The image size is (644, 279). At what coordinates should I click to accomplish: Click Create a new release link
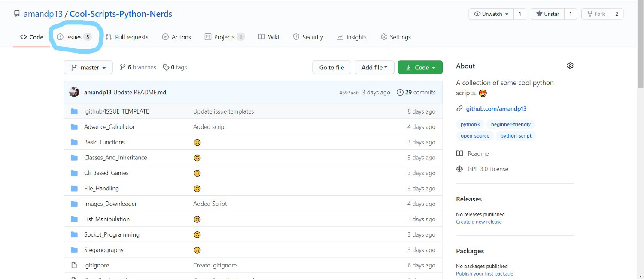[479, 222]
